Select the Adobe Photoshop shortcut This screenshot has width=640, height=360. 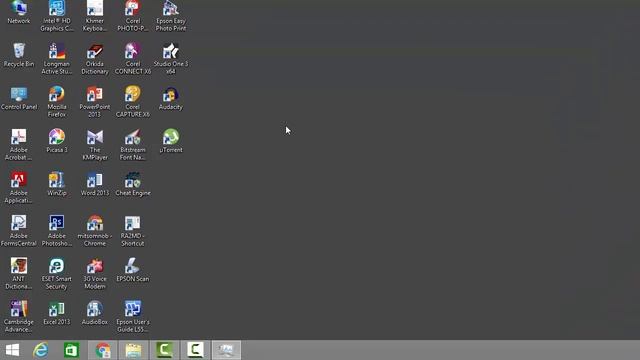[57, 231]
